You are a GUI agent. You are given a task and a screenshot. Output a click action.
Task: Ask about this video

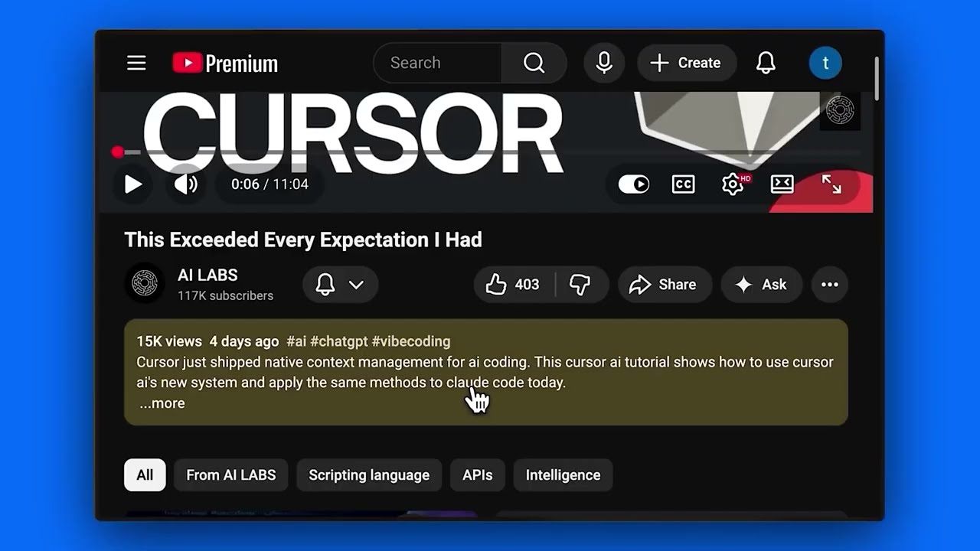(x=761, y=285)
